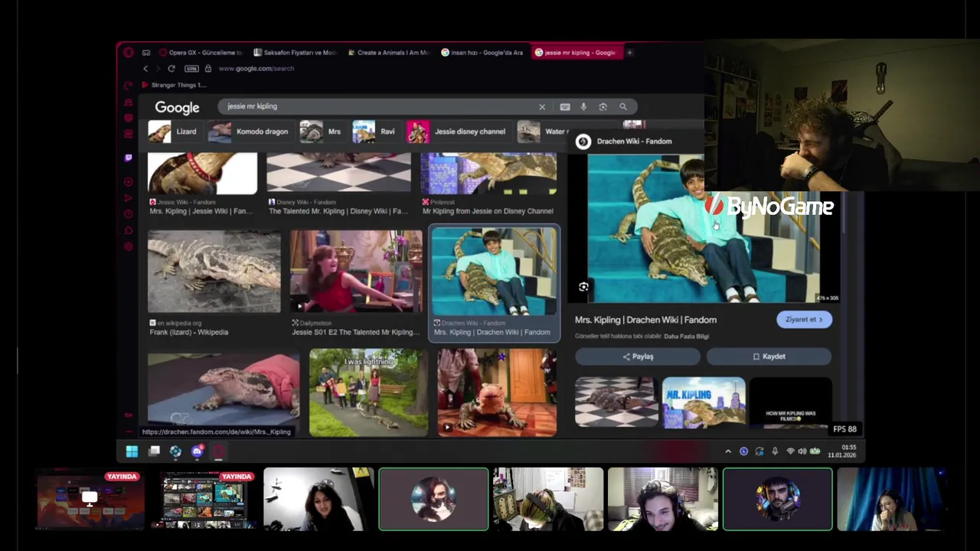Screen dimensions: 980x551
Task: Open Daha Fazla Bilgi link
Action: click(686, 337)
